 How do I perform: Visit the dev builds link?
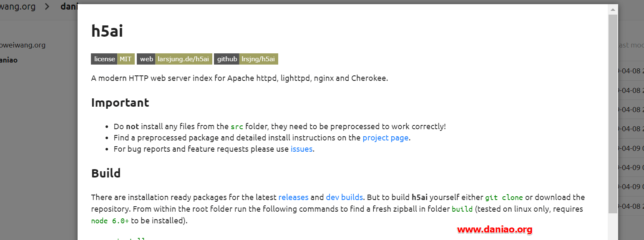pos(344,197)
